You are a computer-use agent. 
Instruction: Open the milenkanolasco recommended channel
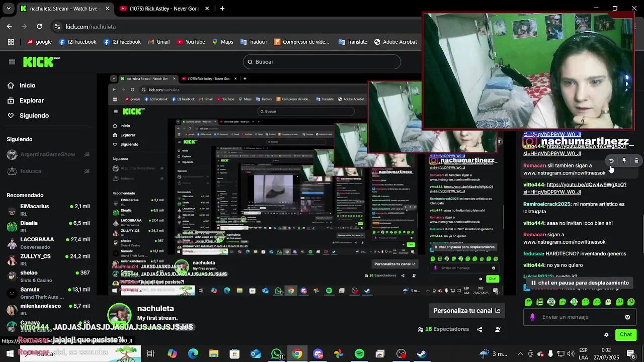click(x=48, y=309)
